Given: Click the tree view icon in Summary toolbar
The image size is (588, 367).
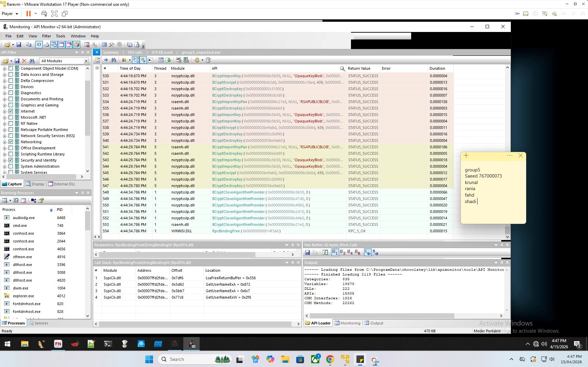Looking at the screenshot, I should pyautogui.click(x=136, y=60).
